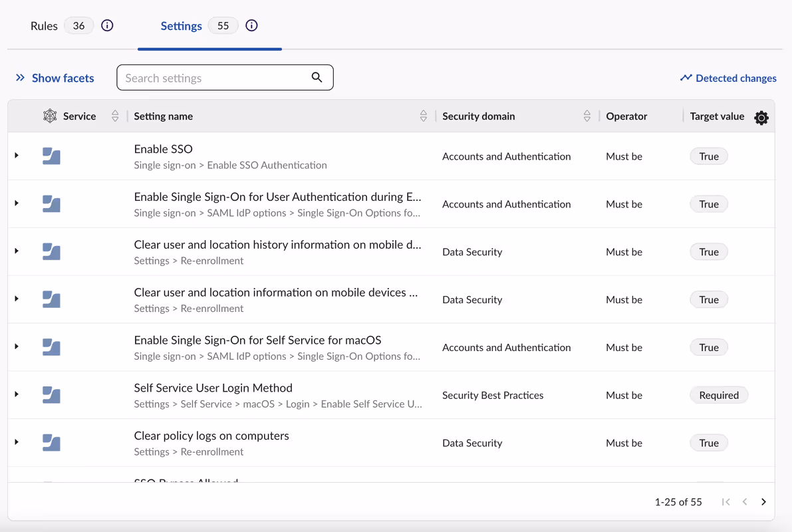The height and width of the screenshot is (532, 792).
Task: Go to the next page of results
Action: (x=763, y=502)
